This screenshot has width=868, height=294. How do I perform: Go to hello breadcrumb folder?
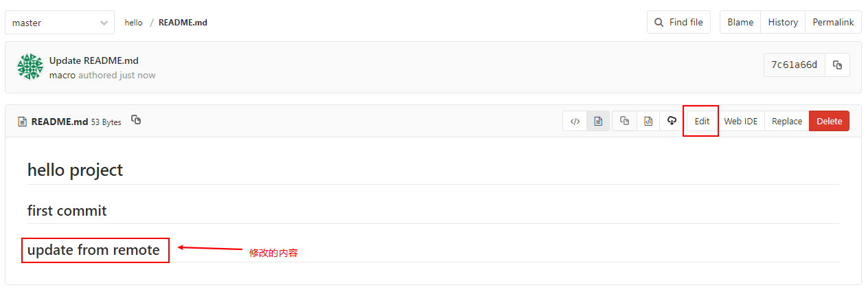pos(133,23)
